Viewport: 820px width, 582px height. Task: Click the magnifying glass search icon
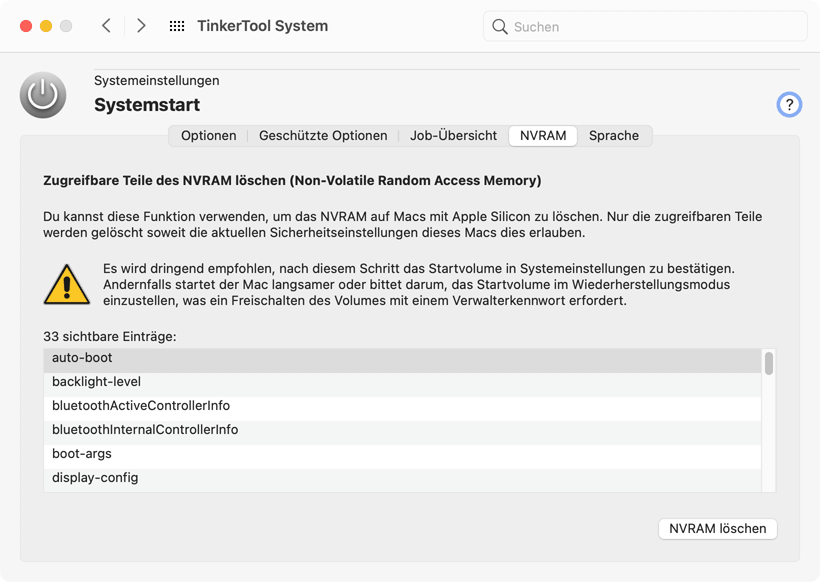500,27
